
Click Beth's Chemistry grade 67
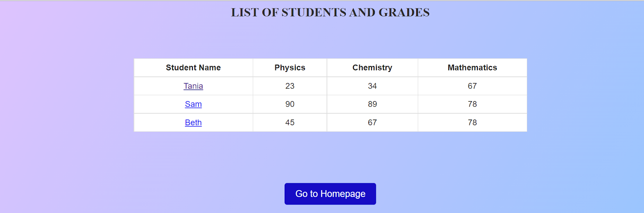pyautogui.click(x=372, y=123)
